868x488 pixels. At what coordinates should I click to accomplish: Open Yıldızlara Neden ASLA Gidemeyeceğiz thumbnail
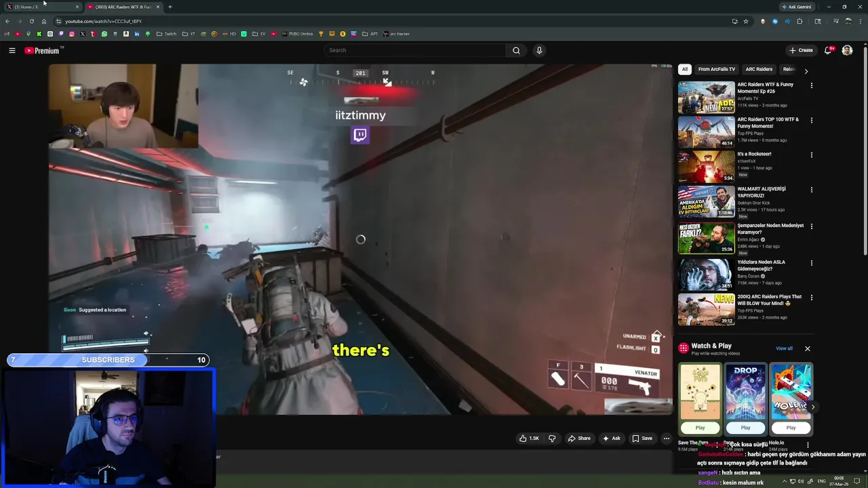(706, 274)
